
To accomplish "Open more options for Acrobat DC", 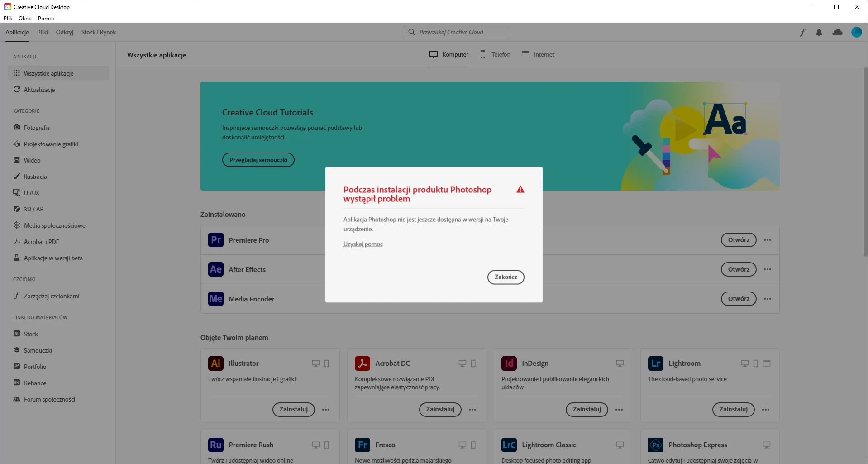I will pyautogui.click(x=472, y=410).
